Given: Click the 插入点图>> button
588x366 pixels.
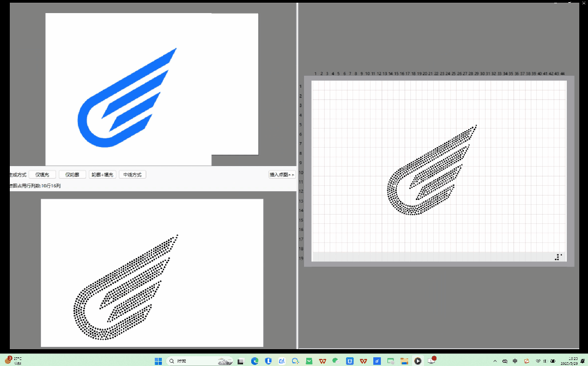Looking at the screenshot, I should [x=282, y=175].
